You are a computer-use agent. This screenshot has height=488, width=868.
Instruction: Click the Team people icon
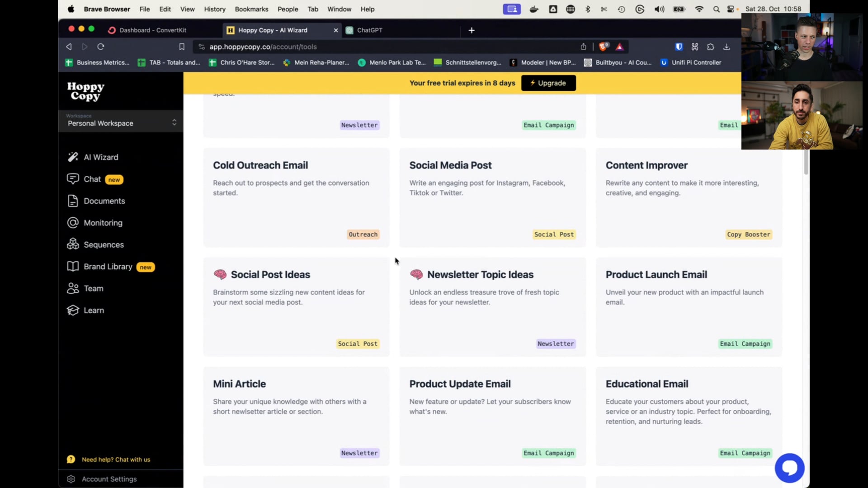pyautogui.click(x=73, y=288)
